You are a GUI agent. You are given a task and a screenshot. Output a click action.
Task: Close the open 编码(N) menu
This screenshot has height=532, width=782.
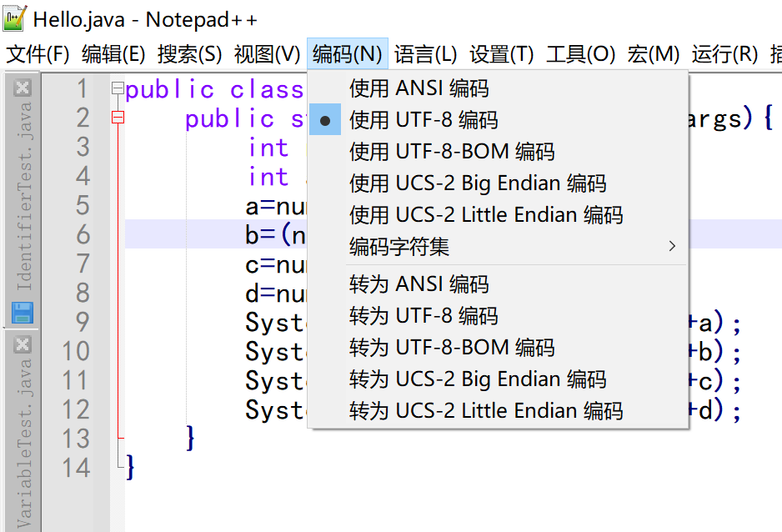[x=348, y=54]
